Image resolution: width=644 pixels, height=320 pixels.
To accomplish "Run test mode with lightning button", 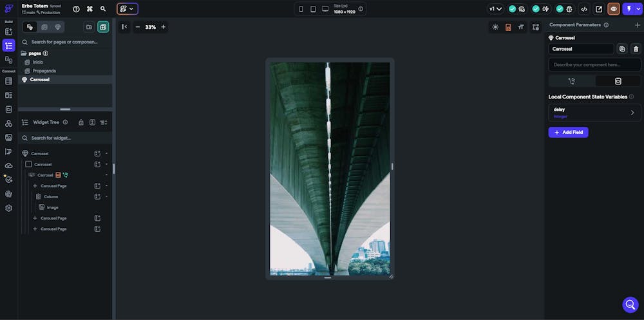I will tap(629, 9).
